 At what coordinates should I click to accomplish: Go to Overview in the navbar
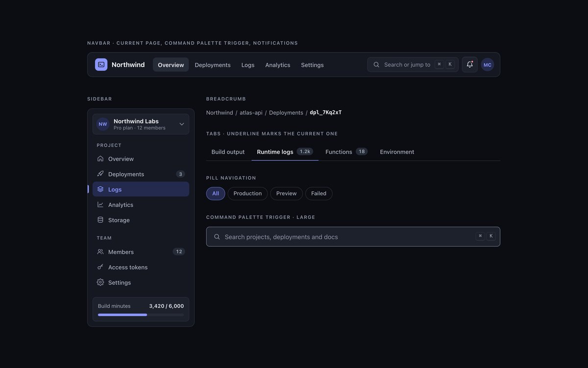pos(171,65)
